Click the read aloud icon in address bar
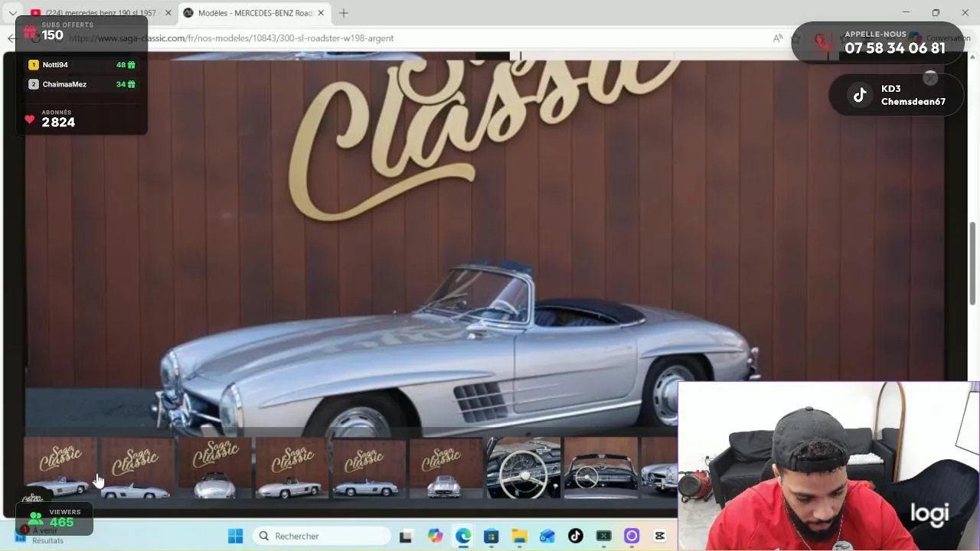Screen dimensions: 980x551 point(777,38)
